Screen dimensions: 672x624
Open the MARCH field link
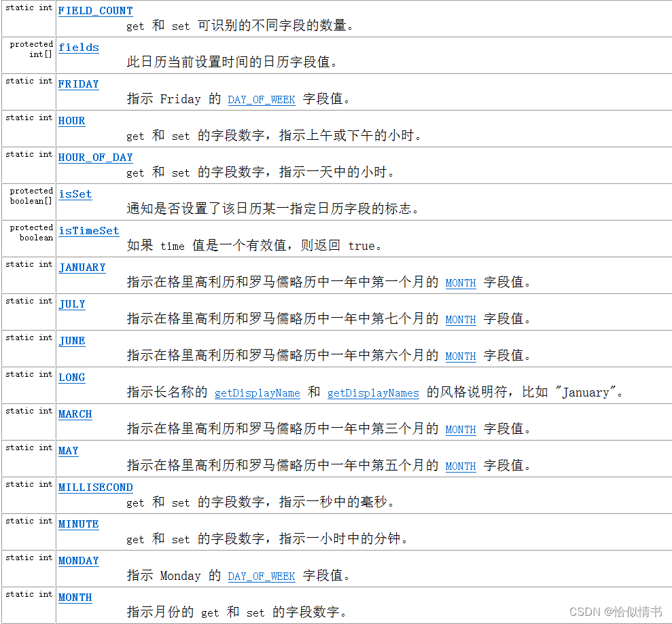tap(75, 414)
